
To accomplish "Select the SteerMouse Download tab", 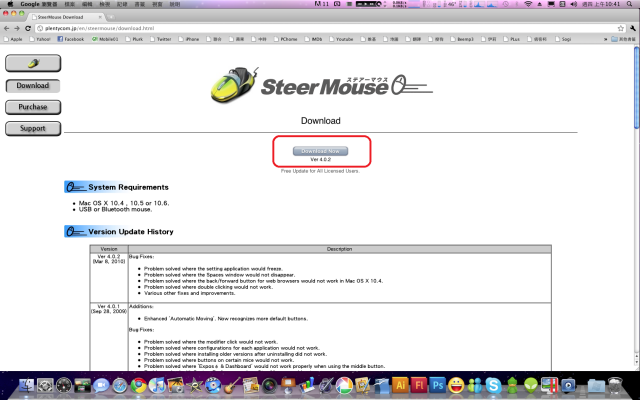I will (x=65, y=17).
